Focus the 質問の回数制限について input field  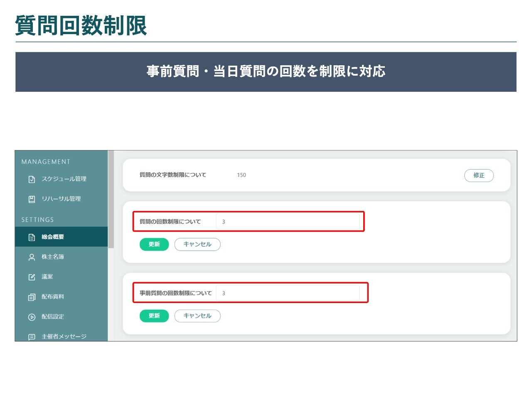click(288, 222)
